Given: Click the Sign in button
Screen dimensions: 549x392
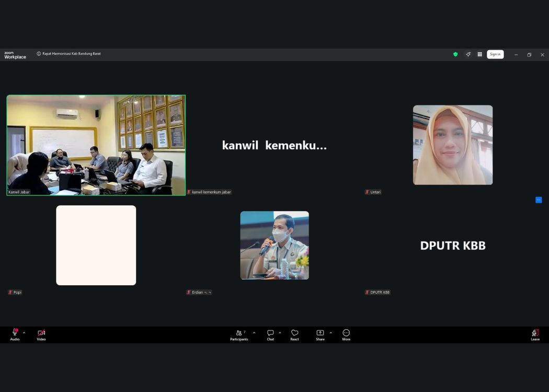Looking at the screenshot, I should tap(495, 54).
